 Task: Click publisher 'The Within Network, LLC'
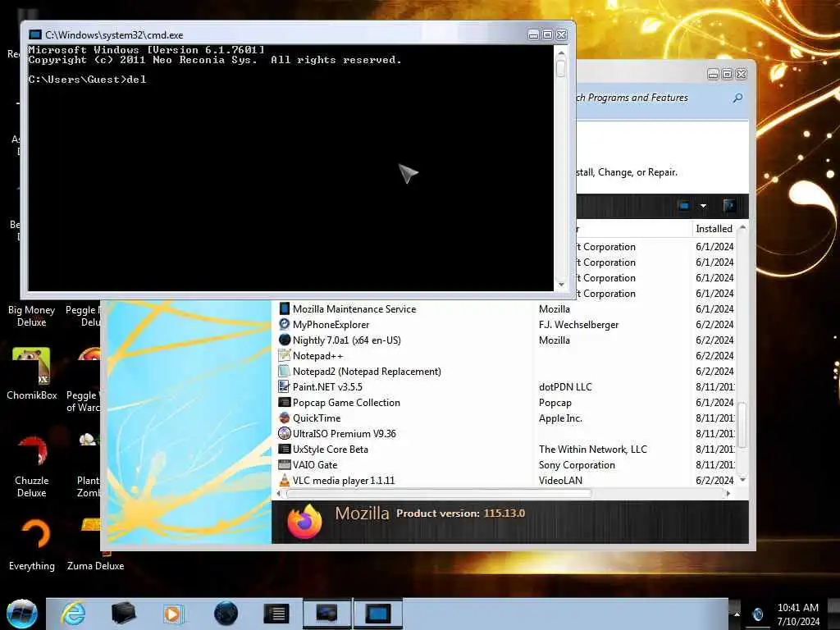click(x=593, y=450)
